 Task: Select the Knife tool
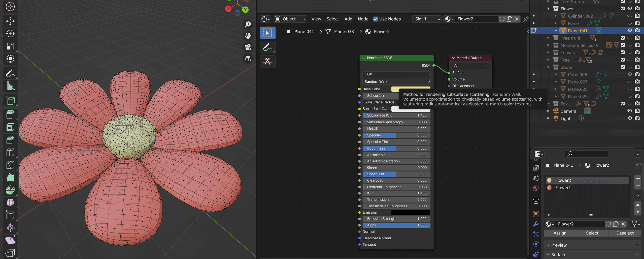(10, 165)
